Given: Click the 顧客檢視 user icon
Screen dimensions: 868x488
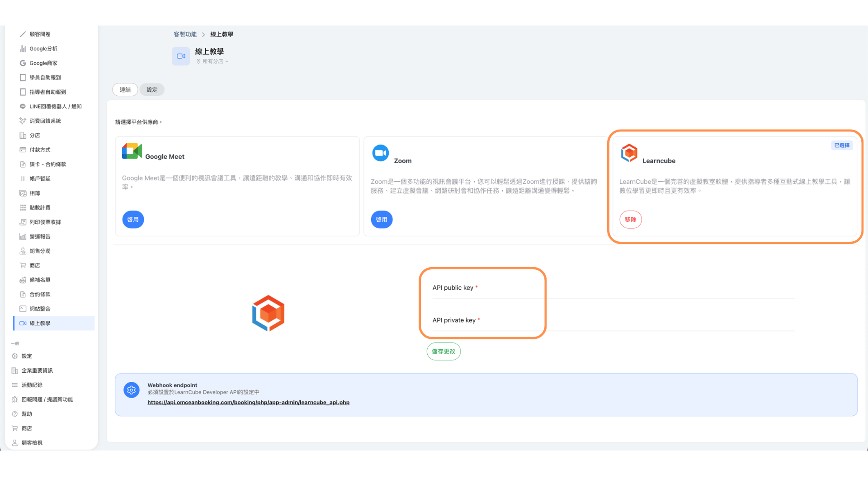Looking at the screenshot, I should [14, 443].
